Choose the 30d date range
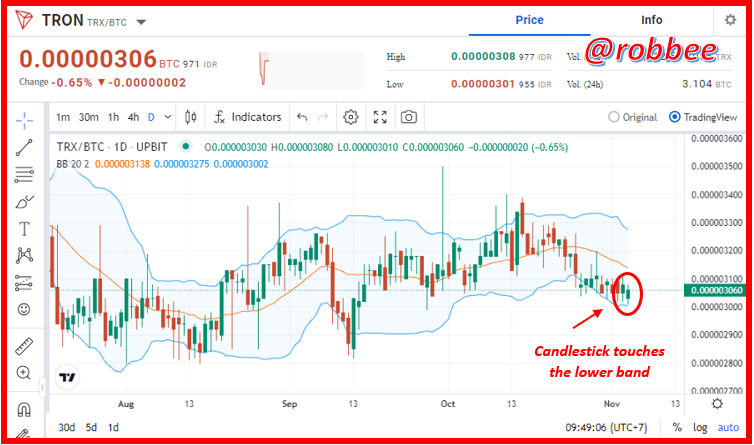This screenshot has height=445, width=754. coord(66,427)
